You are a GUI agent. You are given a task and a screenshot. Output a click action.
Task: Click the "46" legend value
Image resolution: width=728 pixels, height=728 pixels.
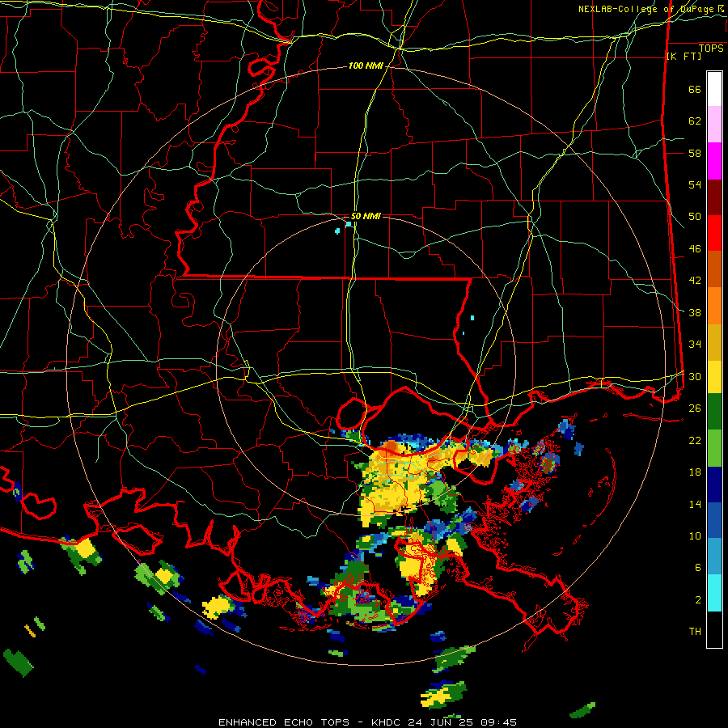pos(695,249)
